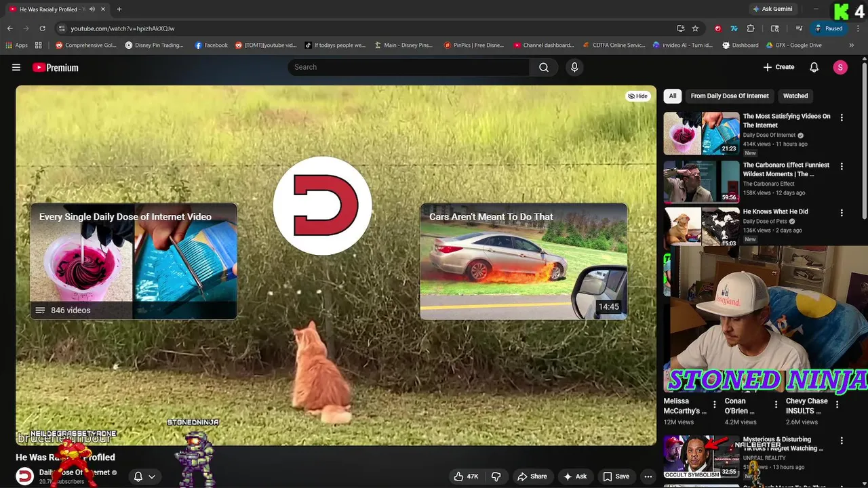Open The Carbonaro Effect video thumbnail
Viewport: 868px width, 488px height.
pyautogui.click(x=701, y=182)
